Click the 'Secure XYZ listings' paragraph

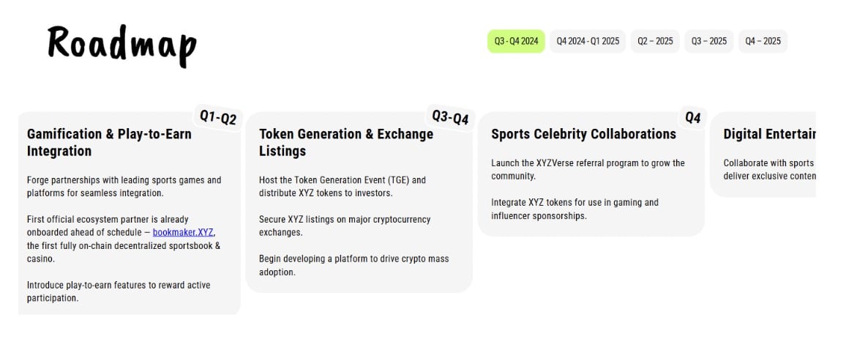[x=344, y=226]
